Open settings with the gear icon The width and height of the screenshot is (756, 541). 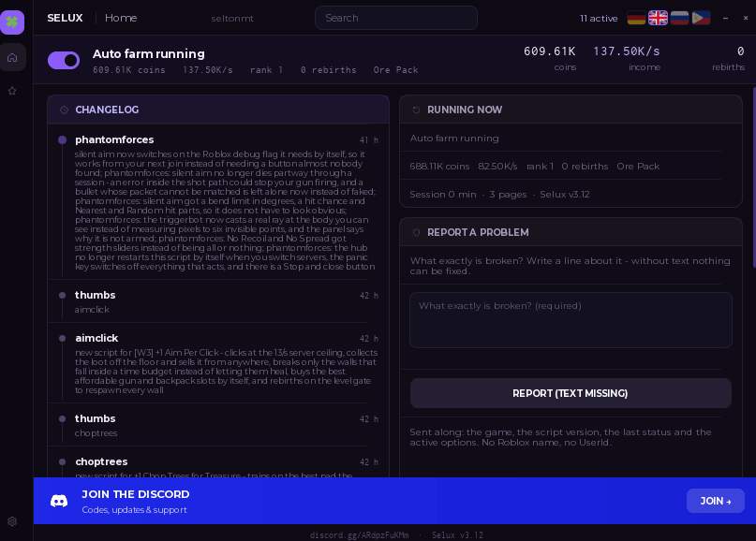point(12,521)
